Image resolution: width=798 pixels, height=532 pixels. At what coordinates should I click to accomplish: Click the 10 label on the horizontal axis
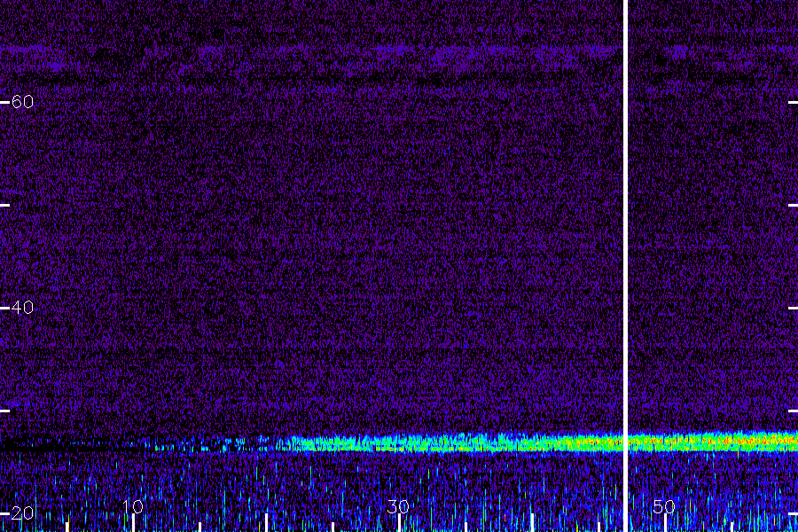coord(133,506)
